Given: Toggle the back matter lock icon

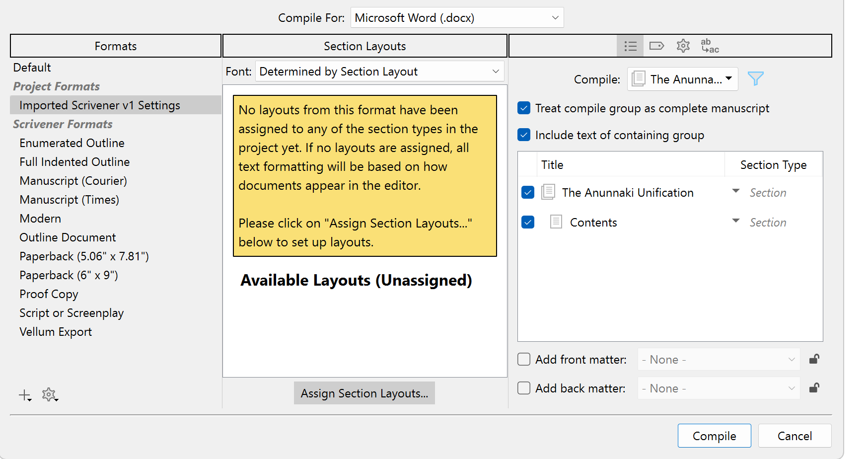Looking at the screenshot, I should [x=814, y=388].
